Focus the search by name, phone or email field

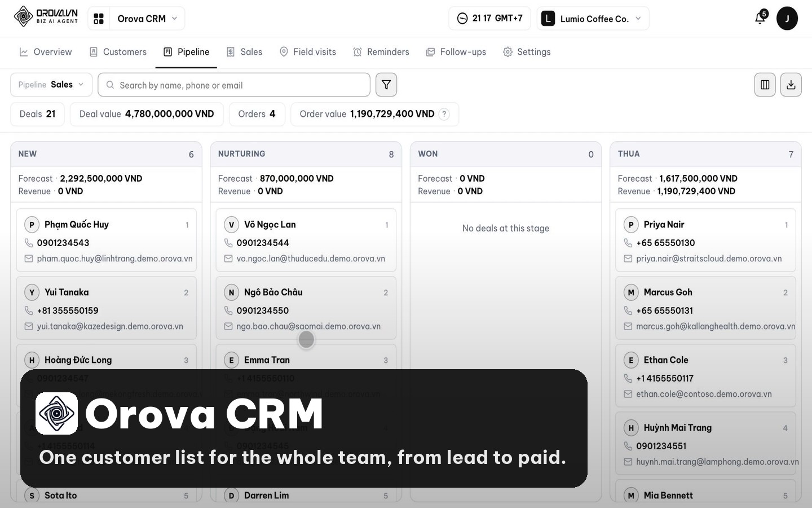[234, 85]
